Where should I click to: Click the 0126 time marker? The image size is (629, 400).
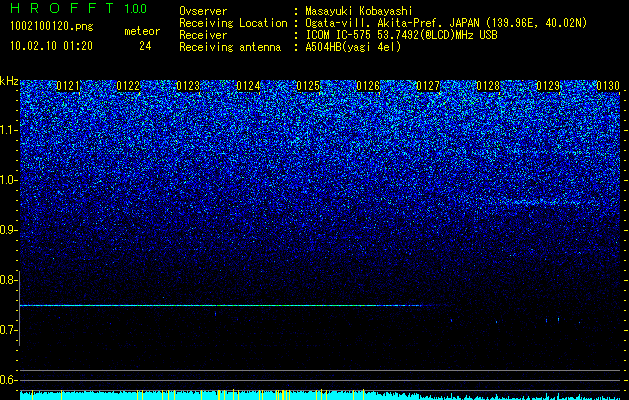click(x=368, y=86)
